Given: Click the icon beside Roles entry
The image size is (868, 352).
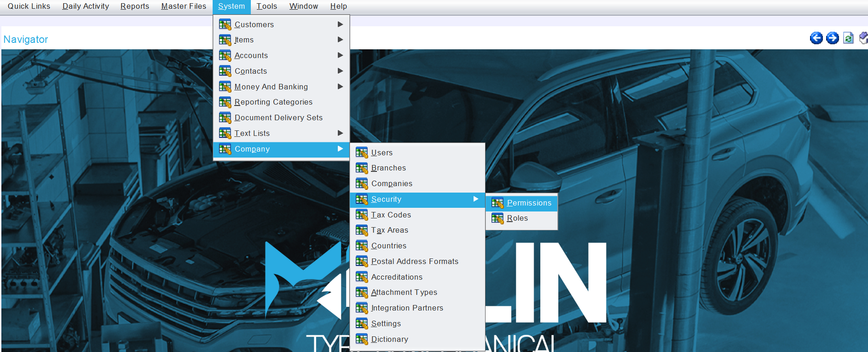Looking at the screenshot, I should point(498,218).
